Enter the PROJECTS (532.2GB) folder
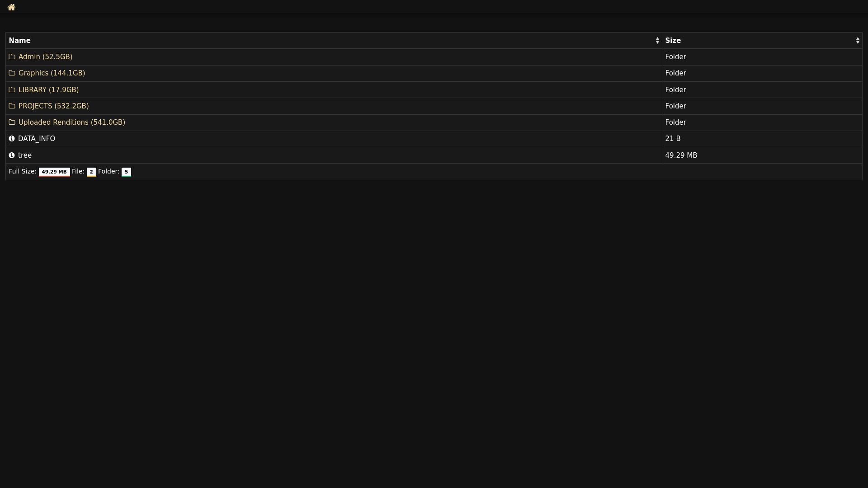868x488 pixels. click(53, 106)
